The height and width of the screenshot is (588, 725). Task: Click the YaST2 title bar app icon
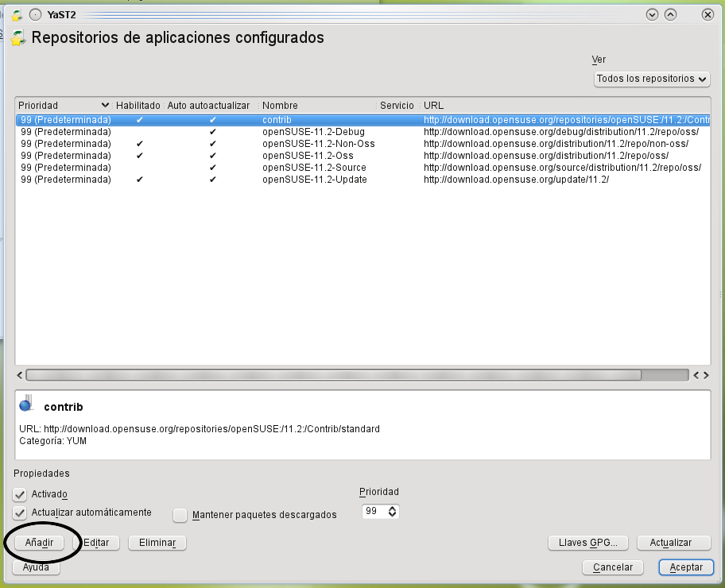[x=17, y=15]
